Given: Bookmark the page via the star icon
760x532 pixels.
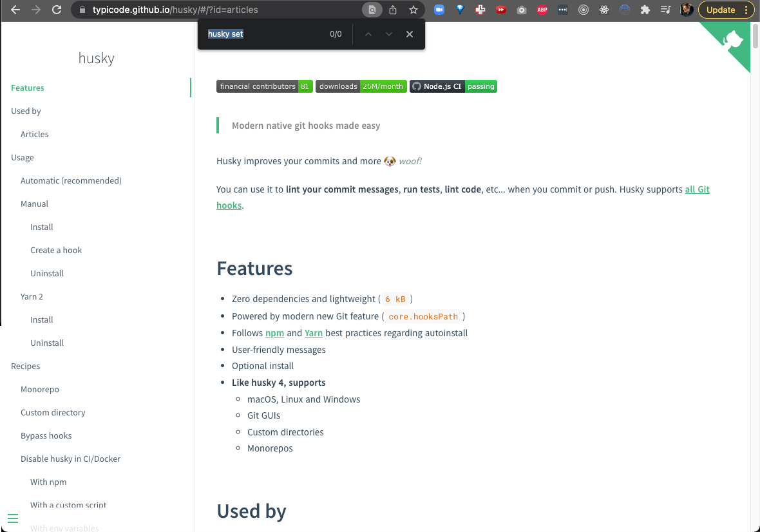Looking at the screenshot, I should pyautogui.click(x=413, y=10).
